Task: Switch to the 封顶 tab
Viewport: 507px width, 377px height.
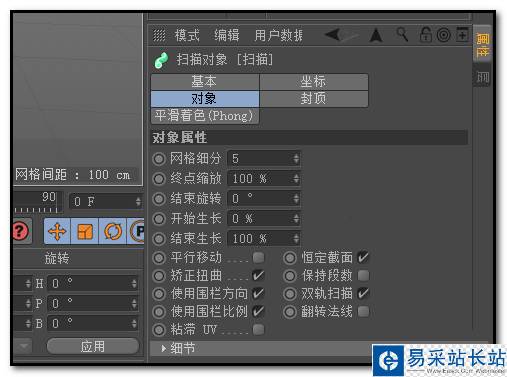Action: [x=314, y=99]
